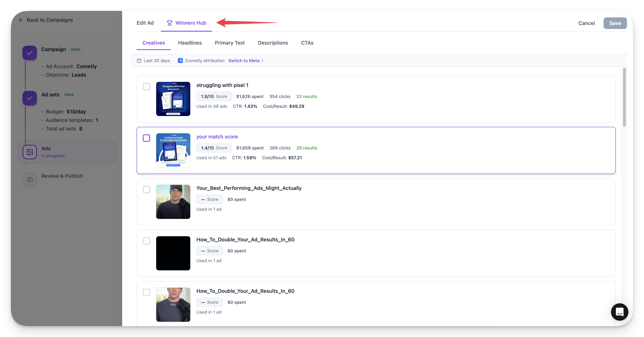Tick the Your_Best_Performing_Ads_Might_Actually checkbox
Viewport: 644px width, 337px height.
click(x=146, y=190)
